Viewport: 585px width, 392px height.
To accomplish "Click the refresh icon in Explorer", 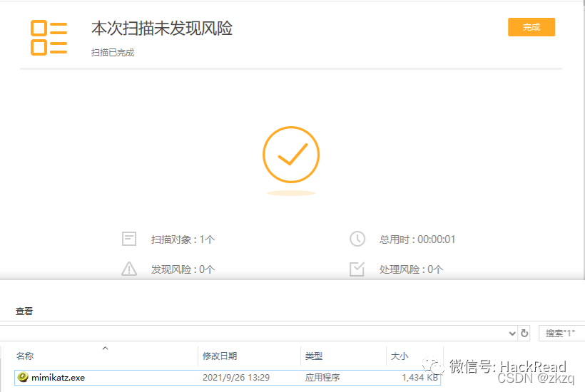I will (524, 333).
